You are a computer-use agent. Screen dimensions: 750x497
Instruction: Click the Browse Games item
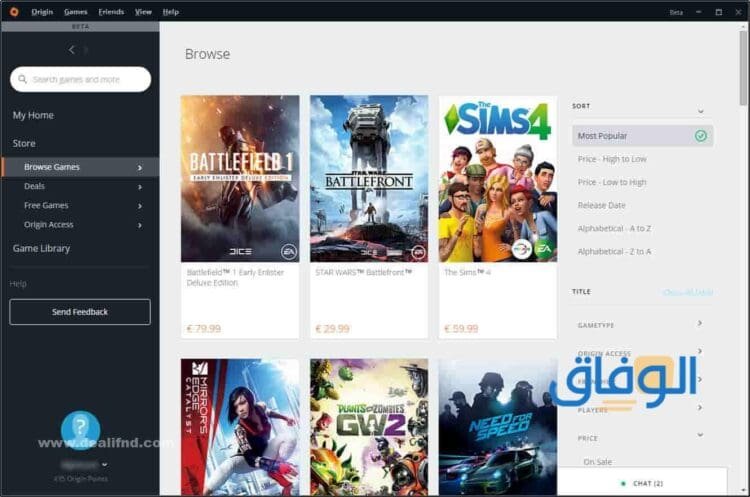[x=80, y=167]
